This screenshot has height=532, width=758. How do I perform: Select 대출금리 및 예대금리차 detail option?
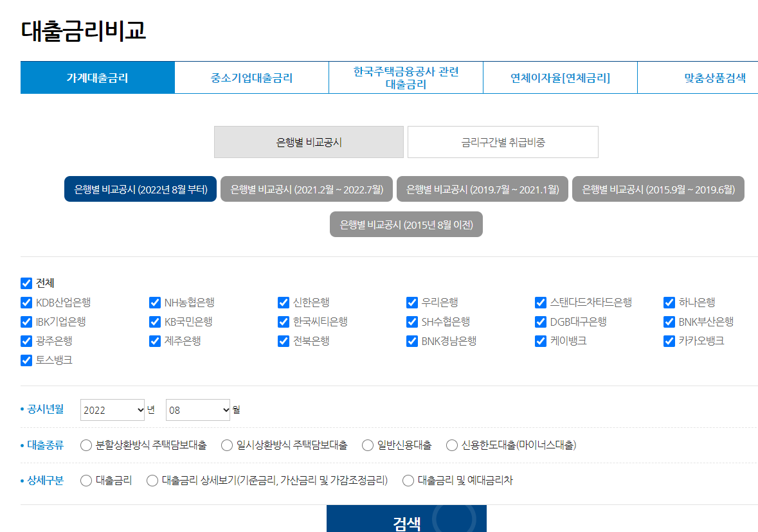point(408,481)
